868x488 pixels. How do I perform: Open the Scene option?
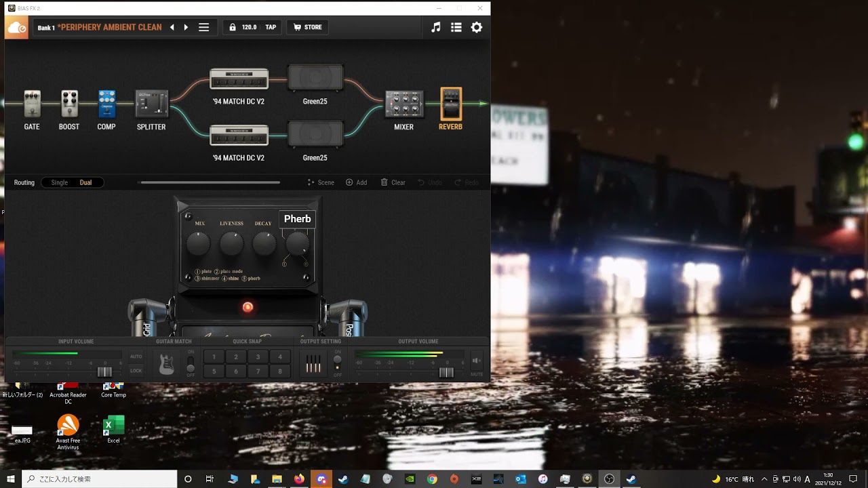click(321, 182)
